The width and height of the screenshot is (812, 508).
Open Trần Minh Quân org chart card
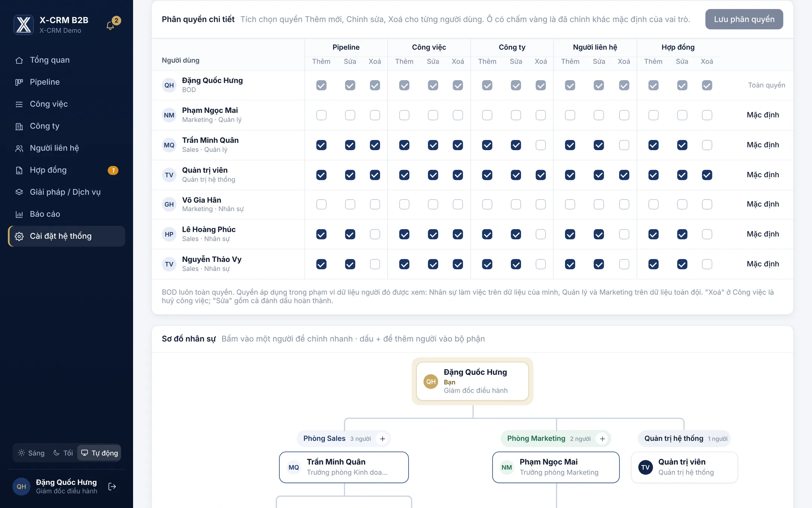coord(344,467)
